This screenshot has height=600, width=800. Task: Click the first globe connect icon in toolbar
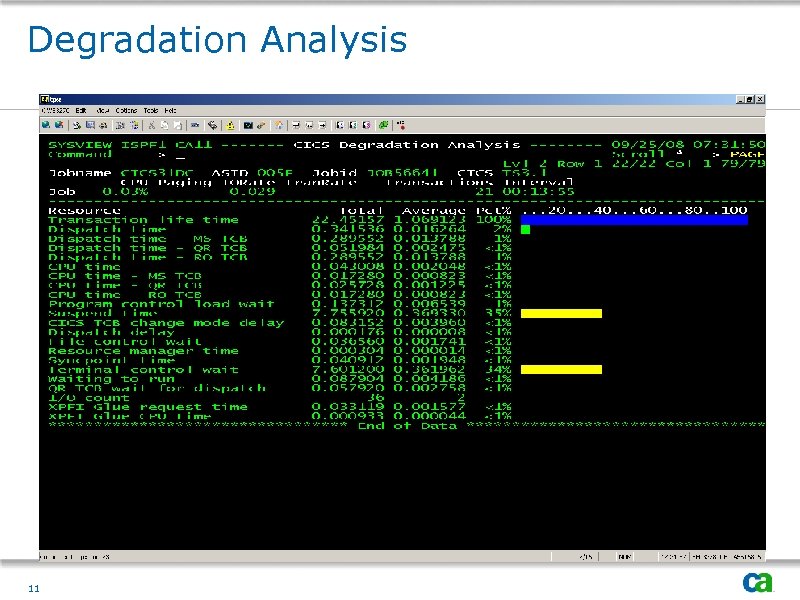coord(46,124)
